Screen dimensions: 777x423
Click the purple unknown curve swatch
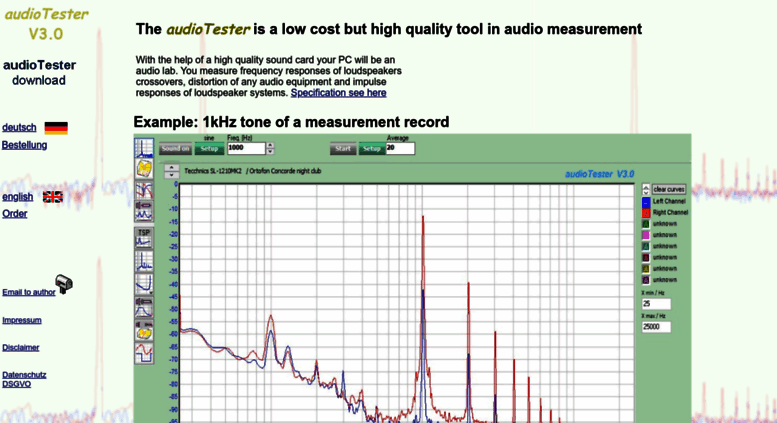(646, 280)
